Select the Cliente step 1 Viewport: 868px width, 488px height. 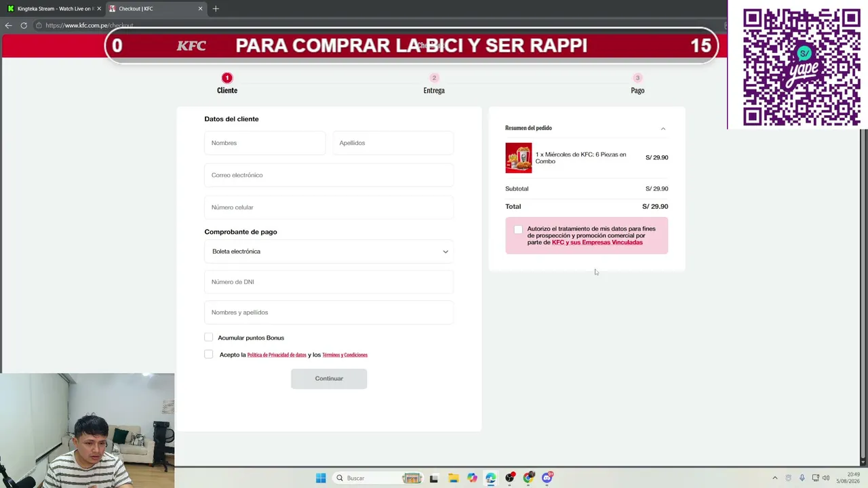[227, 84]
